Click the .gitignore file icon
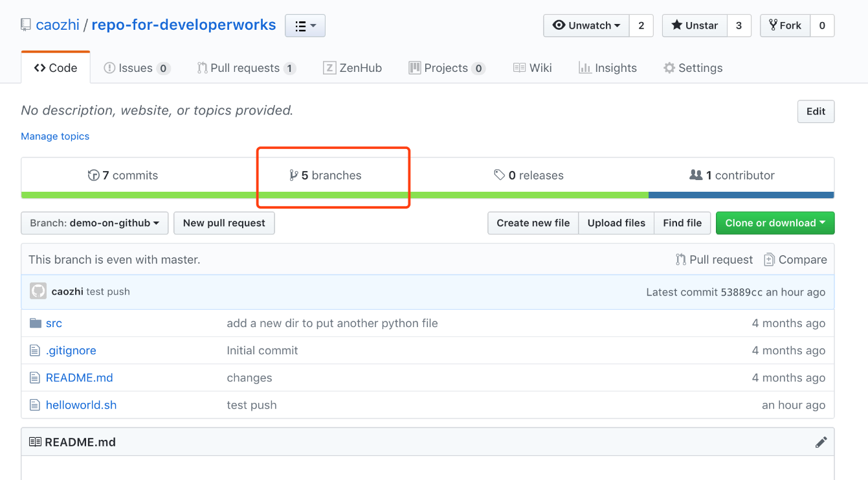The width and height of the screenshot is (868, 480). (36, 350)
